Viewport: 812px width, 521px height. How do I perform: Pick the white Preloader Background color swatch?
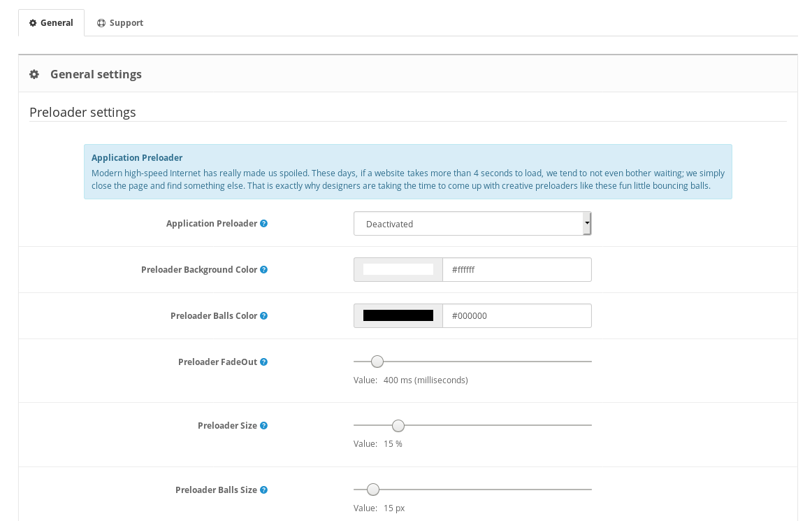(398, 269)
